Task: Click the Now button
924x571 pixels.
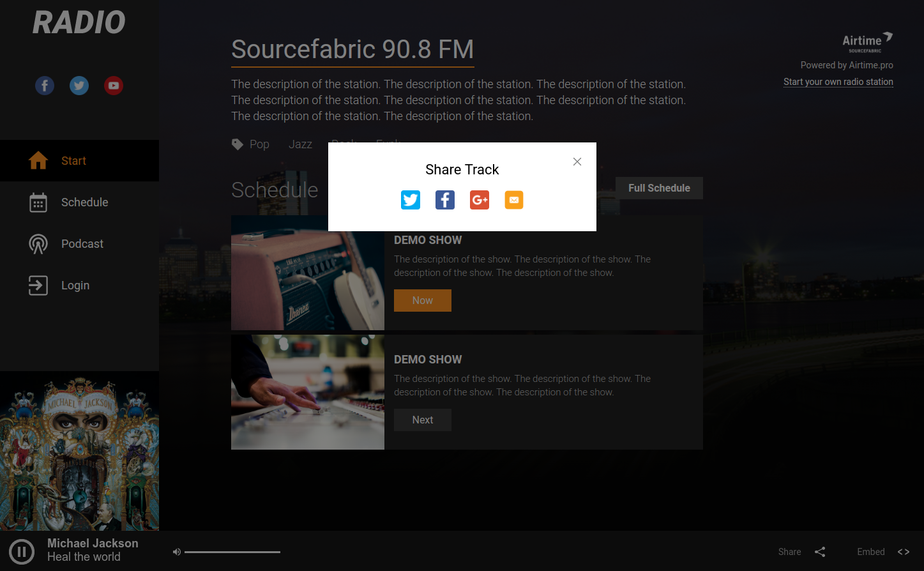Action: pyautogui.click(x=423, y=300)
